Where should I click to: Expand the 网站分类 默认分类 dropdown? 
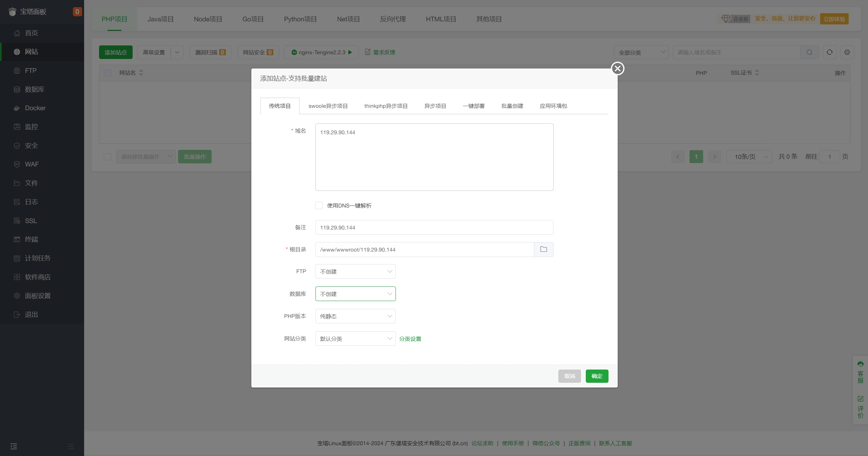click(x=355, y=339)
